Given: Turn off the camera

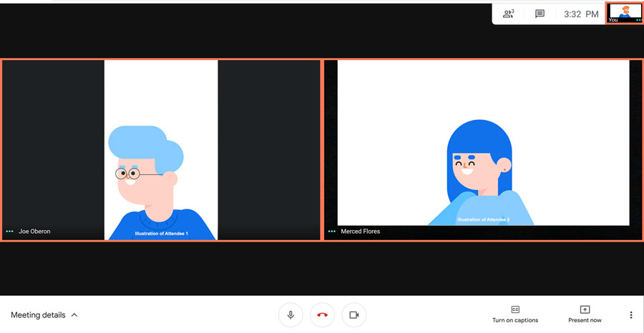Looking at the screenshot, I should click(353, 315).
